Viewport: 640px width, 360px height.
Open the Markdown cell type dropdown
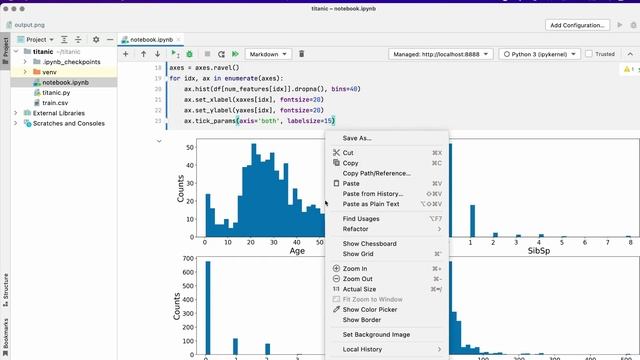(268, 54)
